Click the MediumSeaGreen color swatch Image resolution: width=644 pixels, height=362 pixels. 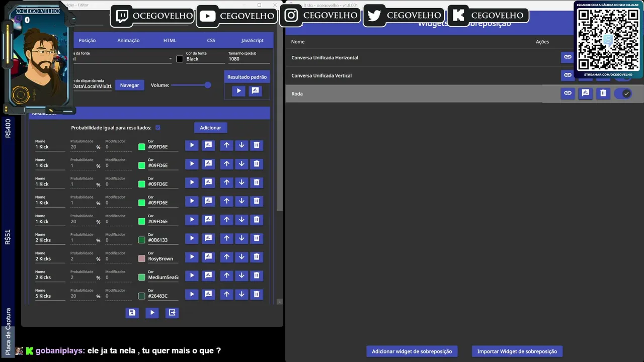point(142,277)
